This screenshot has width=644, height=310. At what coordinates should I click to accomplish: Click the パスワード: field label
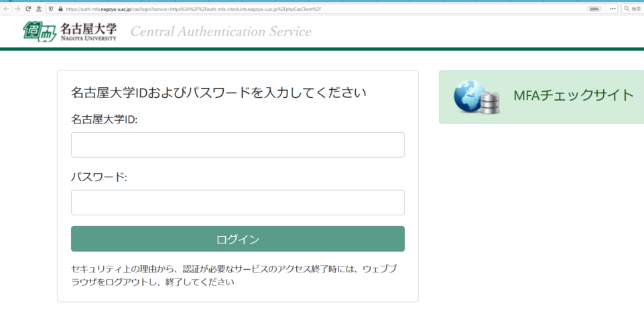pos(99,177)
